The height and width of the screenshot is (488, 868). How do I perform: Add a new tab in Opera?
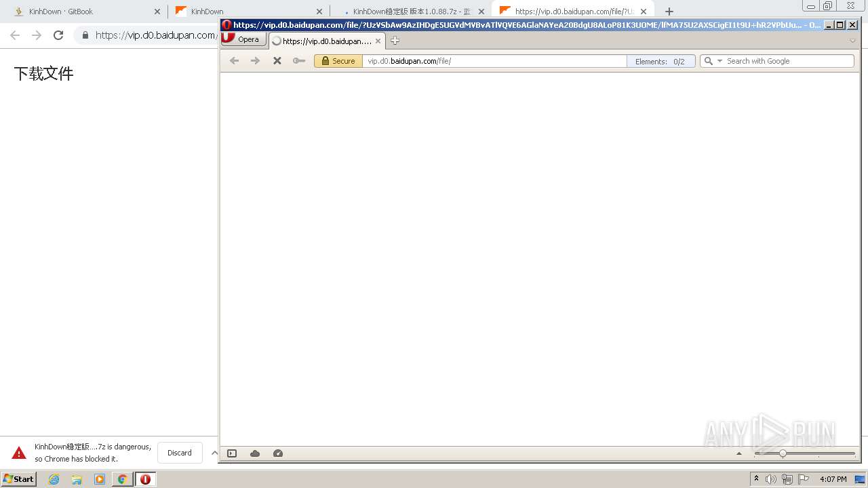tap(395, 41)
